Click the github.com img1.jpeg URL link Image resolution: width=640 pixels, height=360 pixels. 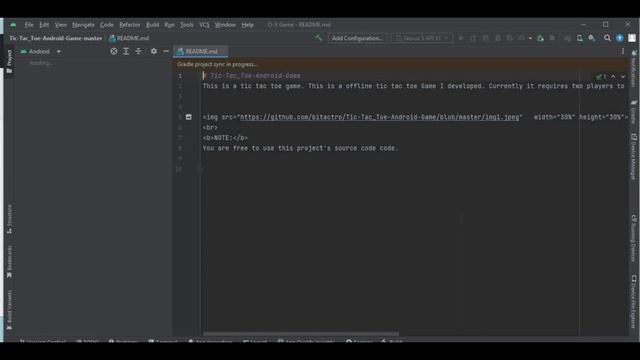[x=380, y=117]
